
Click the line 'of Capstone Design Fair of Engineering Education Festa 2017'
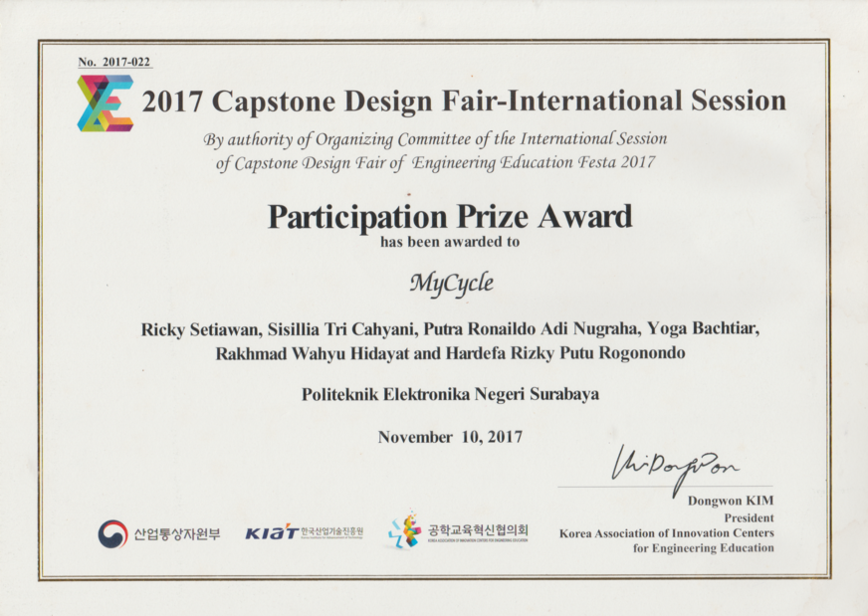[x=436, y=163]
